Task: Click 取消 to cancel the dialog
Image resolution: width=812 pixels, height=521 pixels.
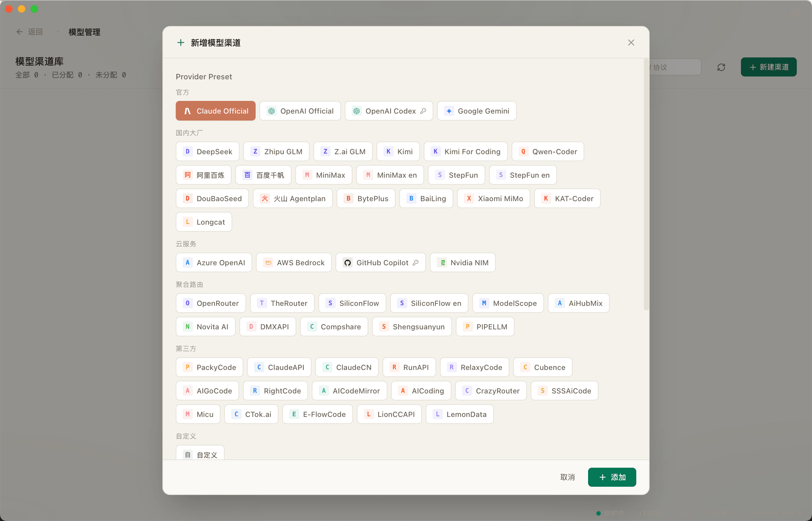Action: pyautogui.click(x=567, y=477)
